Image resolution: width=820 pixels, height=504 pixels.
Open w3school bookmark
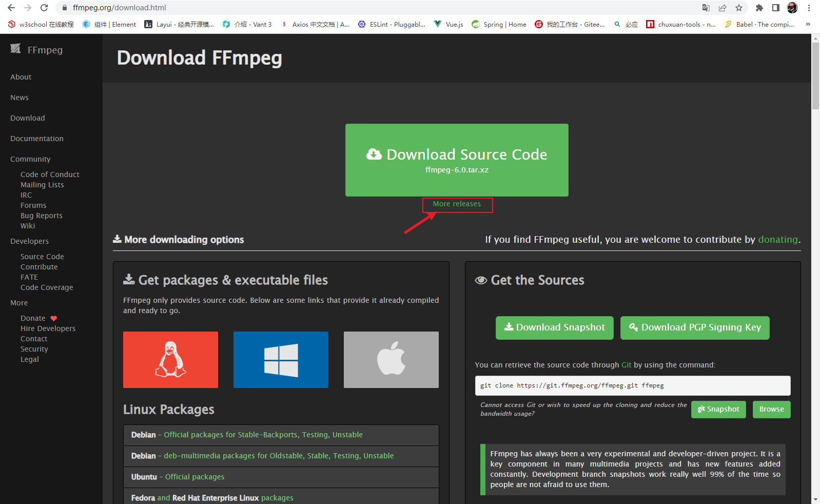[x=41, y=24]
